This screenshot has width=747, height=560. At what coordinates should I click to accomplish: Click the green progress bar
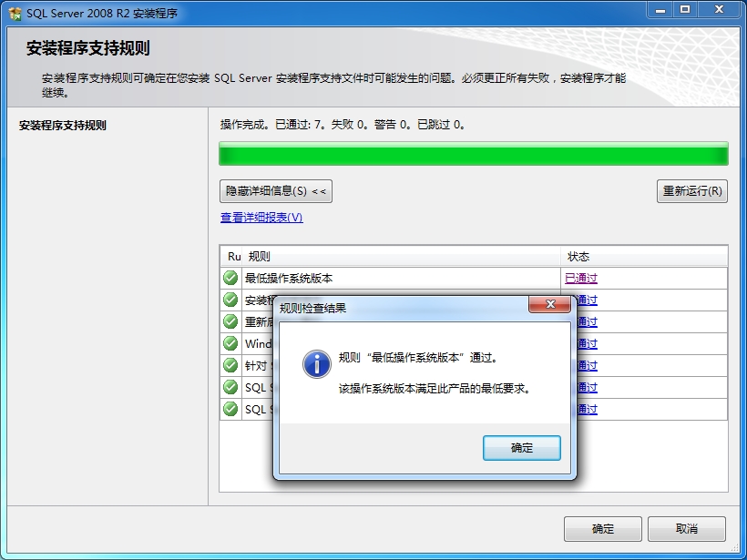474,154
